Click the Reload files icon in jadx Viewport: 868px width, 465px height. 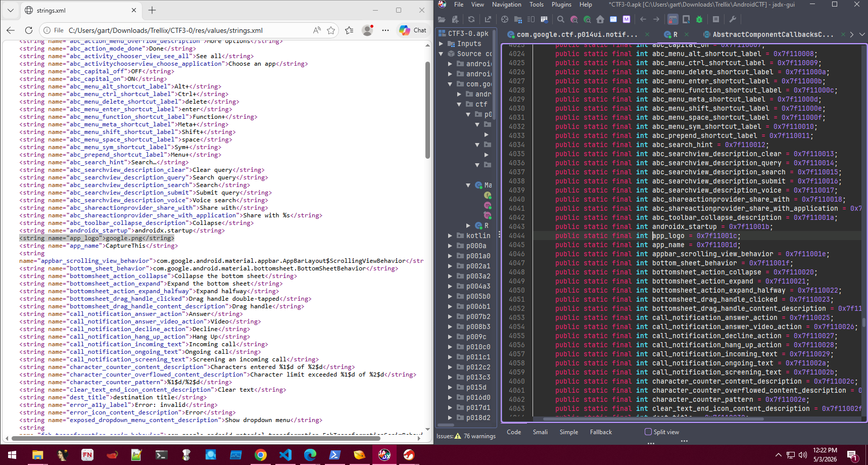pos(471,19)
